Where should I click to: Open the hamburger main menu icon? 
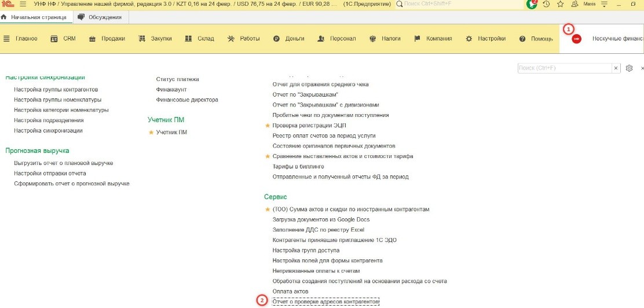pos(23,4)
